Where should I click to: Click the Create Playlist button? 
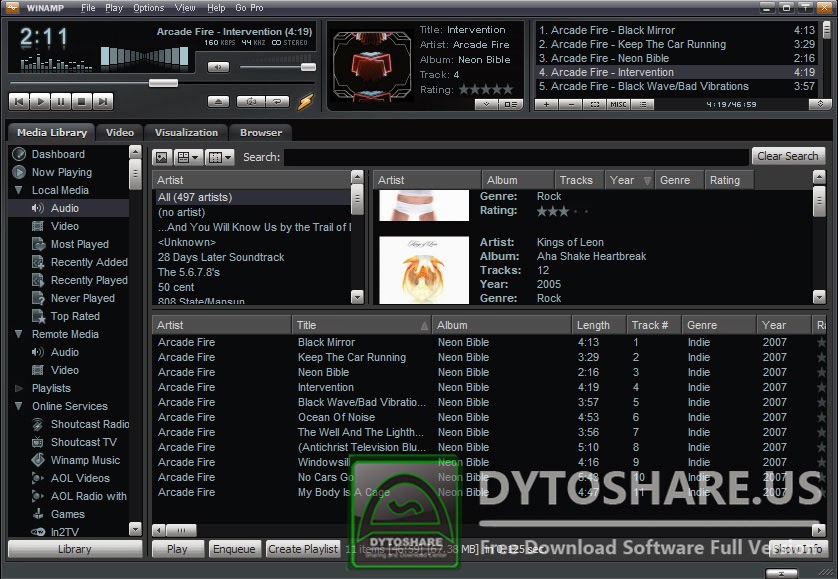coord(302,549)
